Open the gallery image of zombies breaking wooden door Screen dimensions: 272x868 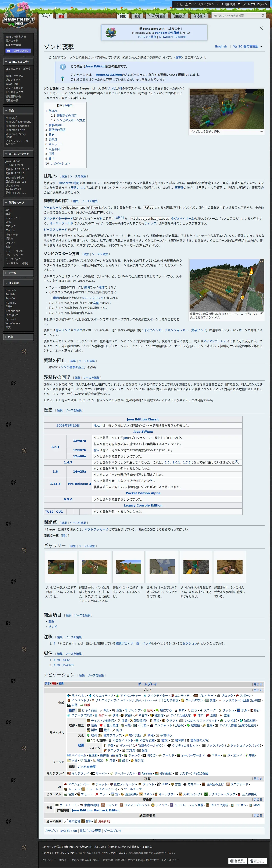[61, 567]
